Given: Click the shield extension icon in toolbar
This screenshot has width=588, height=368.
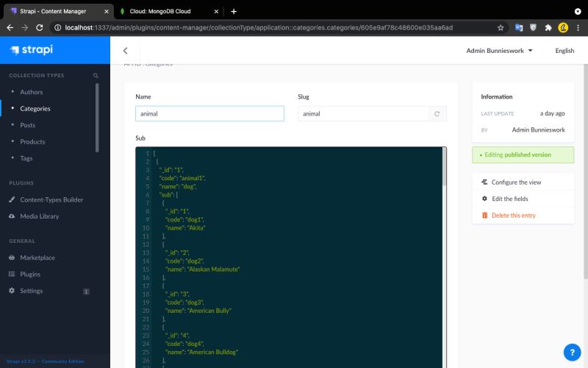Looking at the screenshot, I should pos(534,27).
